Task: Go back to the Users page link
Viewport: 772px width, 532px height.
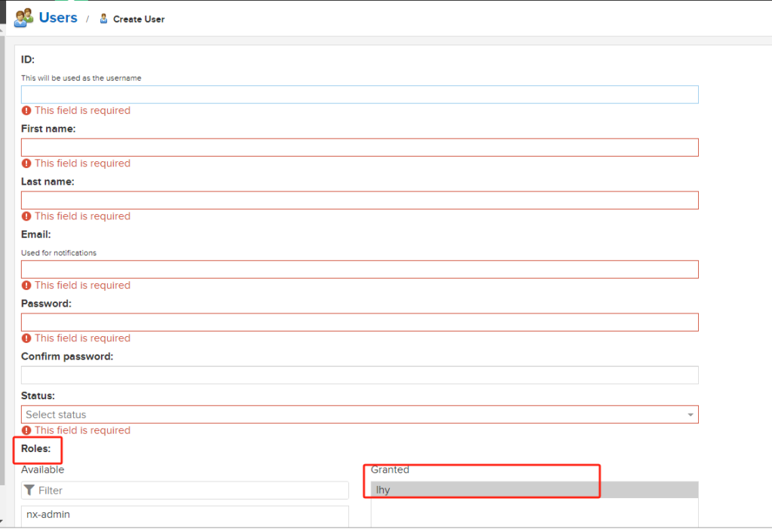Action: [58, 17]
